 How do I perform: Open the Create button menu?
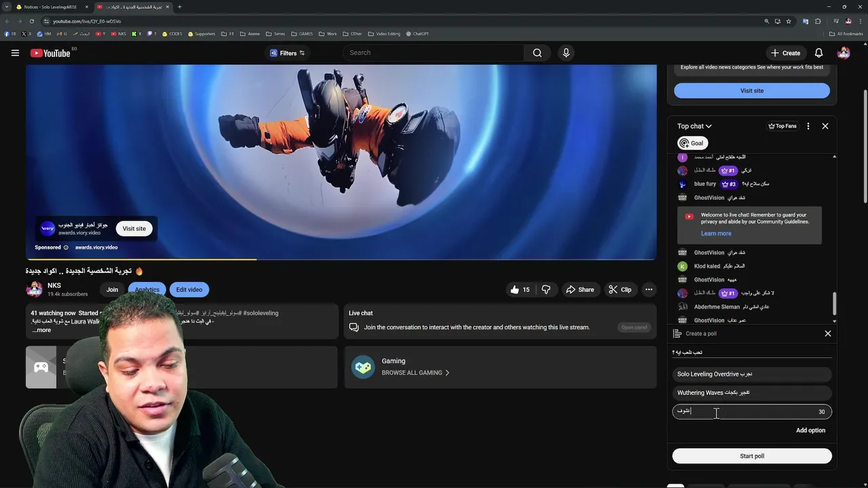(x=785, y=53)
